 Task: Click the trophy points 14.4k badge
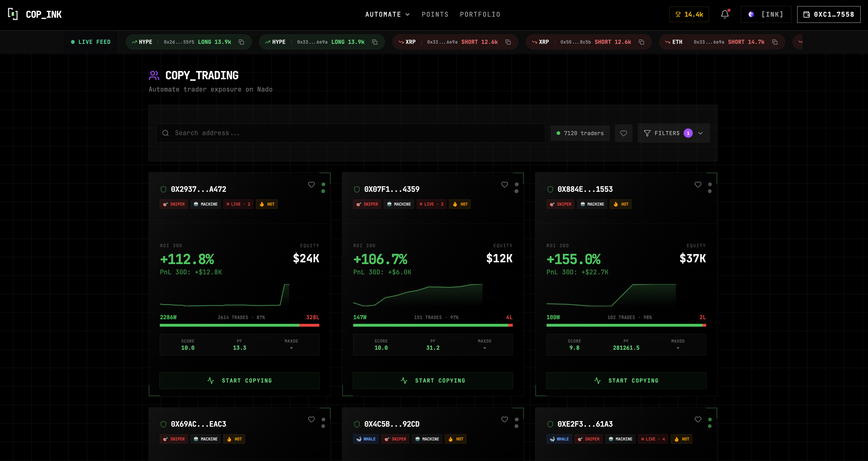[689, 14]
